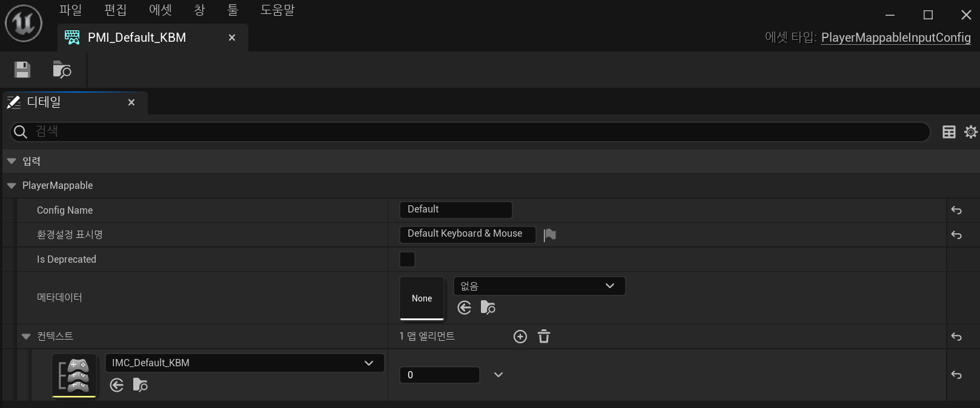Toggle the Is Deprecated checkbox

pyautogui.click(x=408, y=260)
